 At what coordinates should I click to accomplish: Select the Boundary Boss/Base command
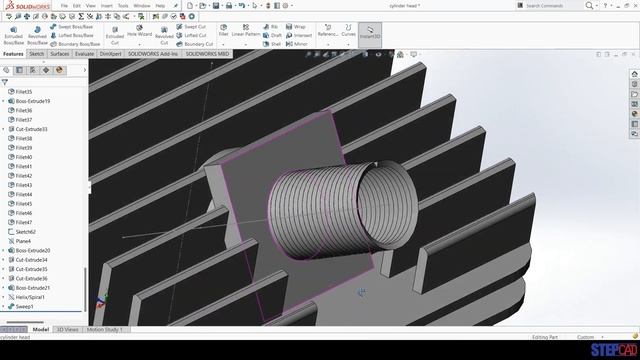[75, 44]
